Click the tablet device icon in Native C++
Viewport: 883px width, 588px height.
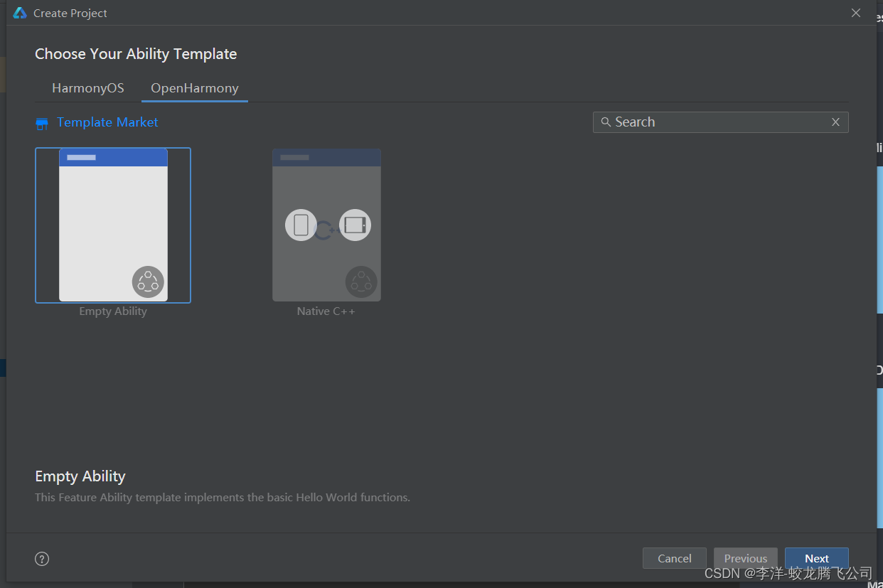pos(355,225)
